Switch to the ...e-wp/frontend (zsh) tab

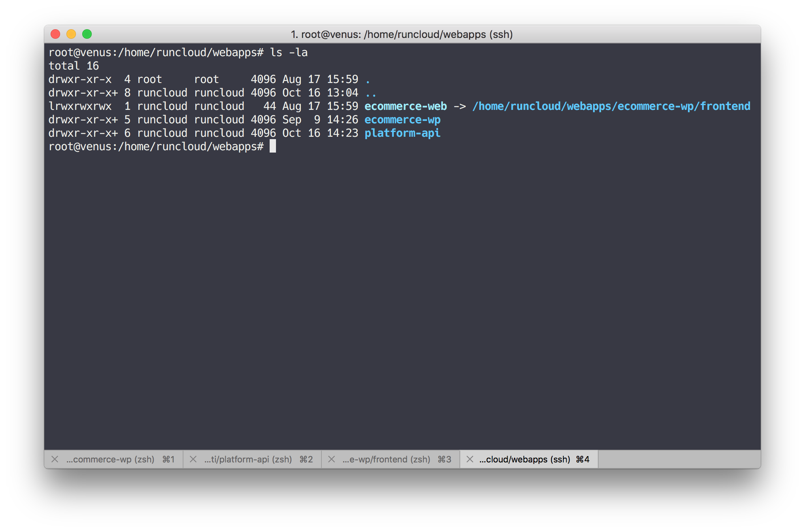click(387, 459)
